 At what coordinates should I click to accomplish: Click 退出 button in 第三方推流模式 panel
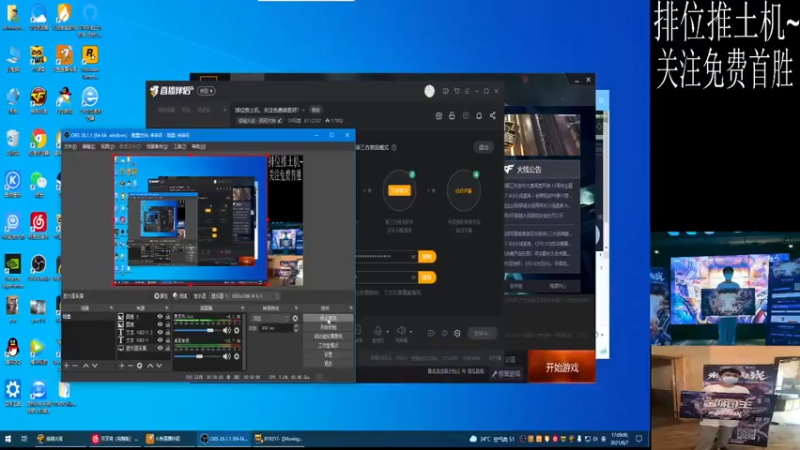pos(484,147)
